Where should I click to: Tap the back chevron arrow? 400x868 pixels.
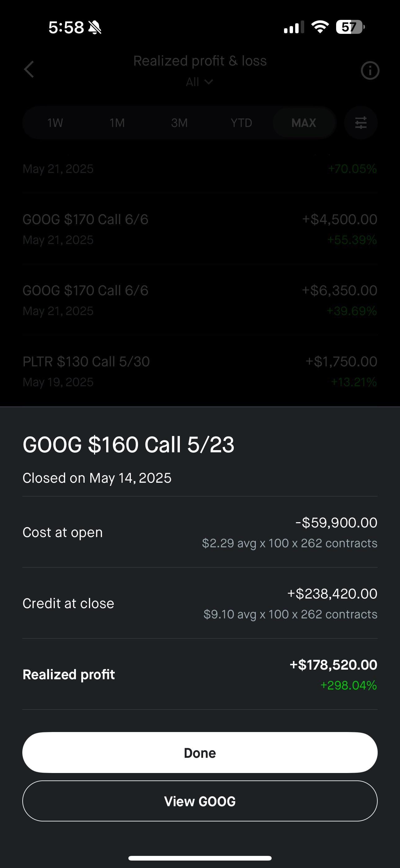pos(29,70)
